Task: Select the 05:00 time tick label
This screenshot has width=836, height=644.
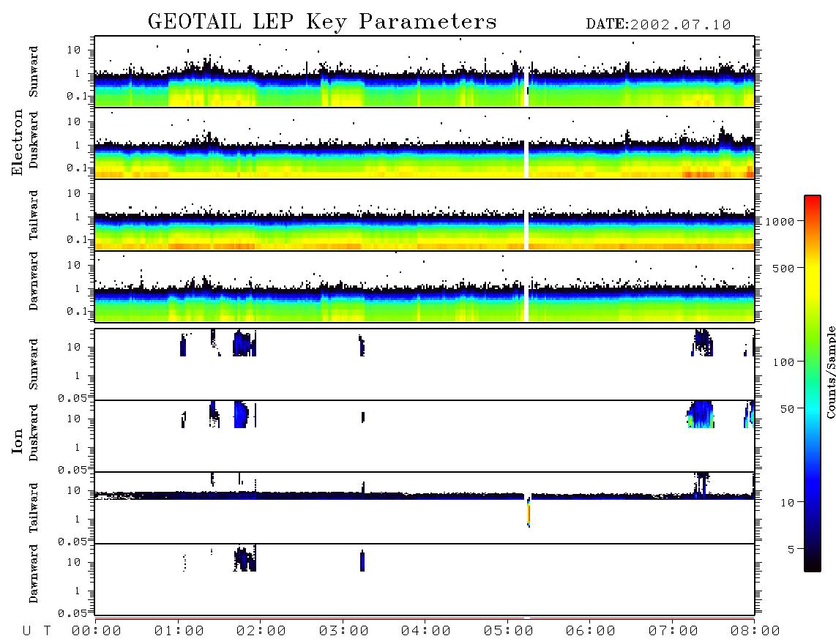Action: [x=509, y=631]
